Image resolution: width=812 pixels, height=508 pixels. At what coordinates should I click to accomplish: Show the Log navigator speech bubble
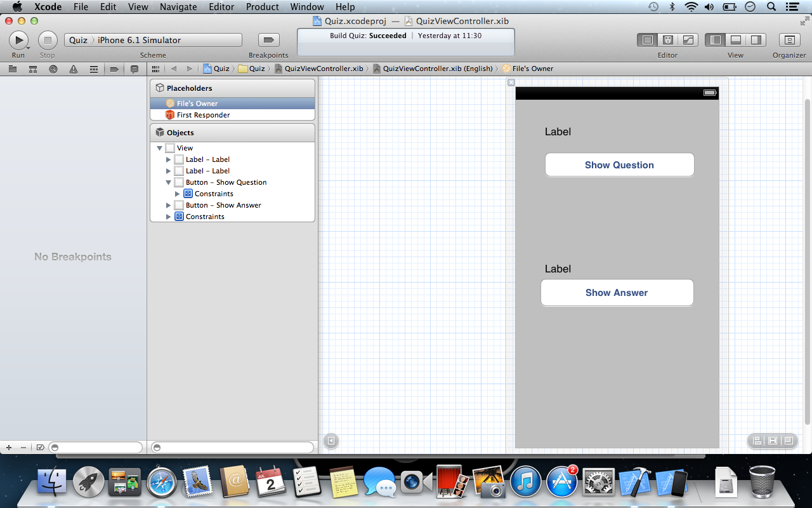point(134,69)
